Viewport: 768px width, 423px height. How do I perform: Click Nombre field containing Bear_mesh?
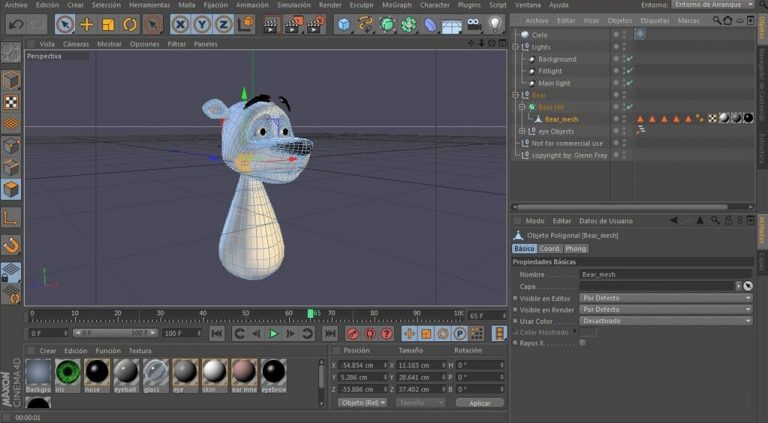click(666, 274)
